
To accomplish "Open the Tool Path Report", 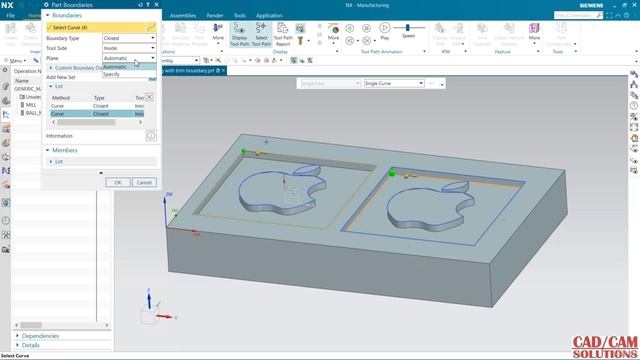I will coord(282,34).
